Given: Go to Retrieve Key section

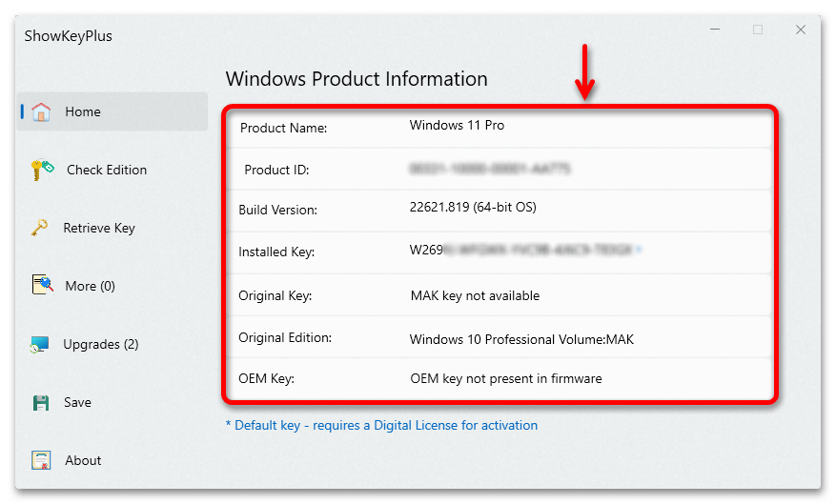Looking at the screenshot, I should pyautogui.click(x=99, y=228).
